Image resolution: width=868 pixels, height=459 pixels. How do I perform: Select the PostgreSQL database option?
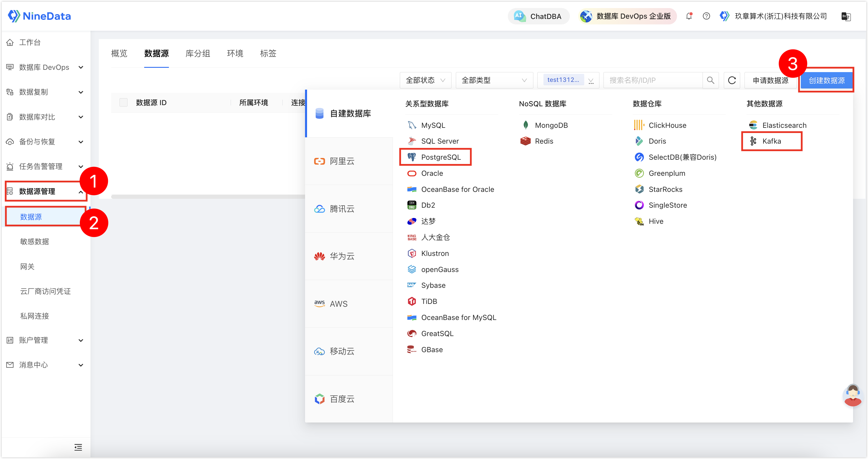pos(435,157)
